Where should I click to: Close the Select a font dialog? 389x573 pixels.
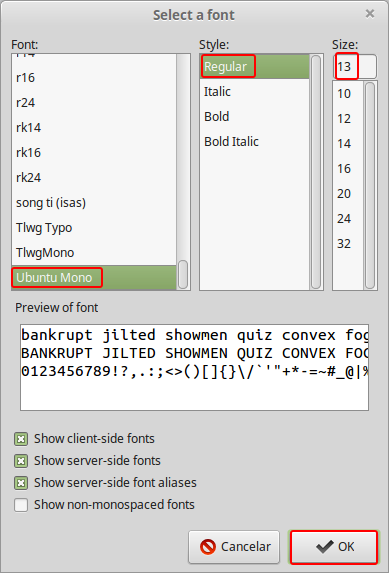coord(370,14)
